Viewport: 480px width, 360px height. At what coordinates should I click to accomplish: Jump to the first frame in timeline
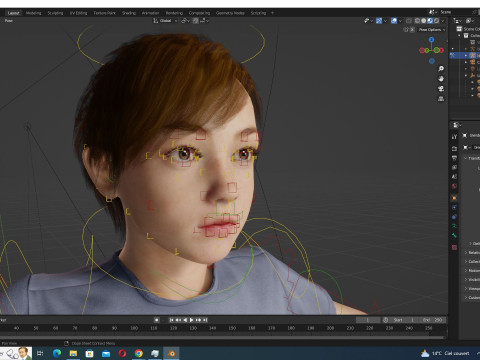click(171, 320)
